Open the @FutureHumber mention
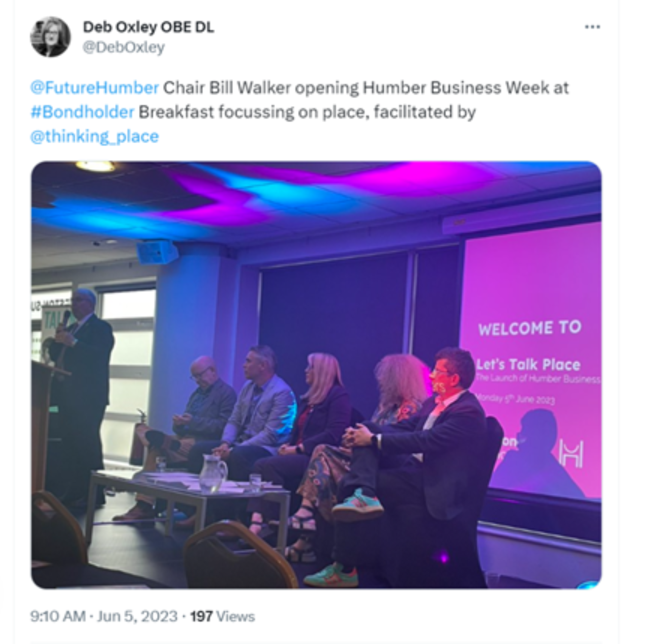645x644 pixels. click(x=94, y=88)
